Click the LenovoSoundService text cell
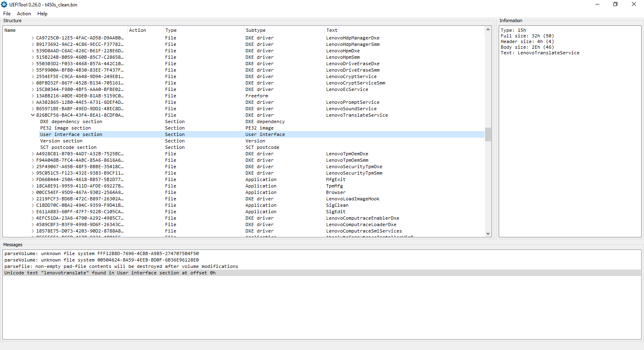 click(x=351, y=109)
